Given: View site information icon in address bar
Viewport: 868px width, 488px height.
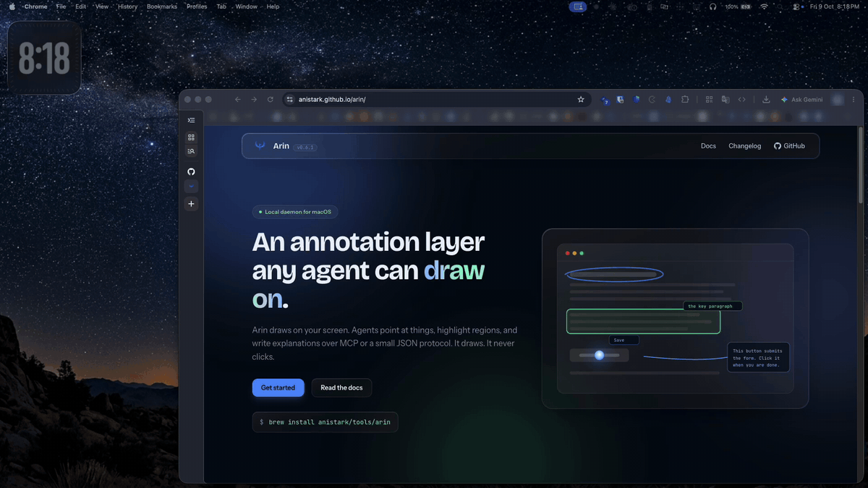Looking at the screenshot, I should tap(289, 100).
